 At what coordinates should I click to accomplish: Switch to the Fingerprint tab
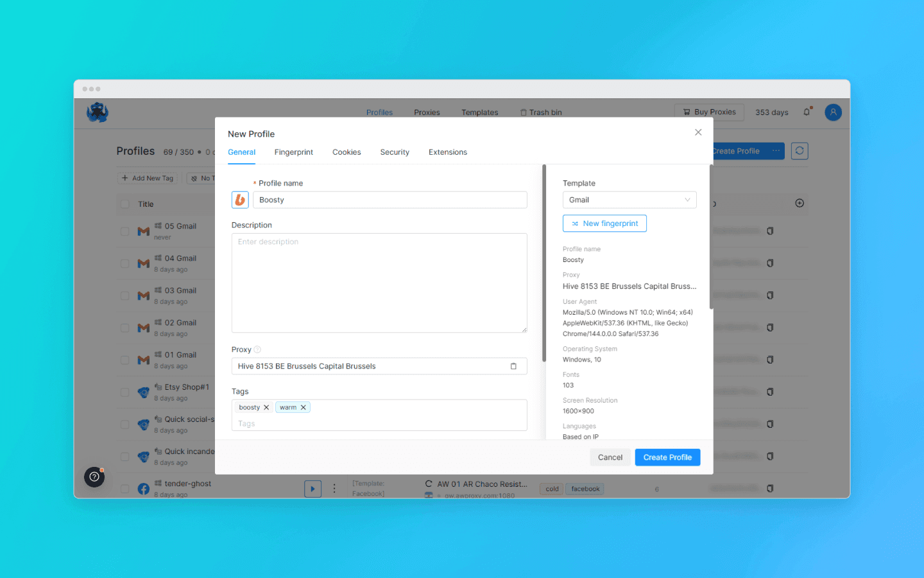294,152
